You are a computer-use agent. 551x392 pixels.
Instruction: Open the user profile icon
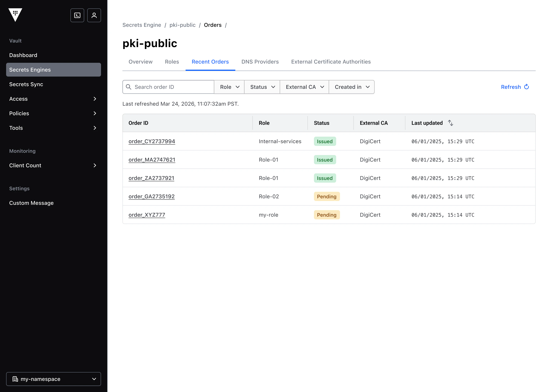pyautogui.click(x=94, y=16)
